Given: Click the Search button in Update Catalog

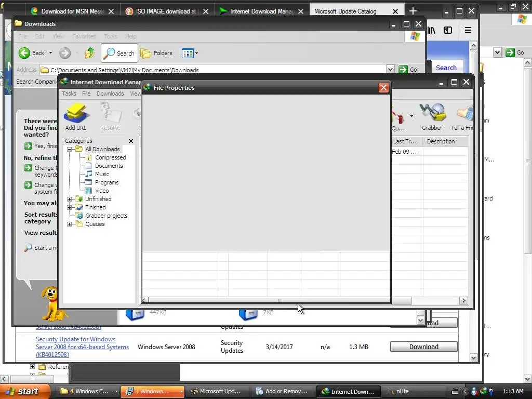Looking at the screenshot, I should point(446,68).
